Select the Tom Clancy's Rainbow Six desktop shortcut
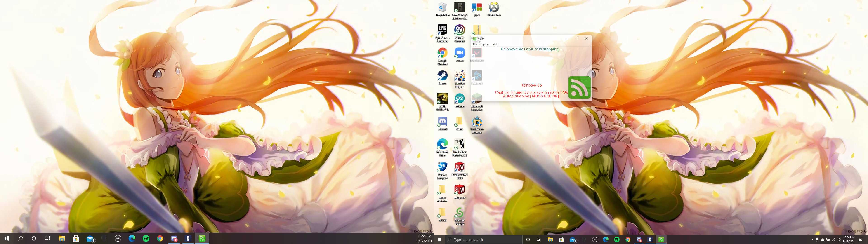This screenshot has width=868, height=244. [x=460, y=10]
